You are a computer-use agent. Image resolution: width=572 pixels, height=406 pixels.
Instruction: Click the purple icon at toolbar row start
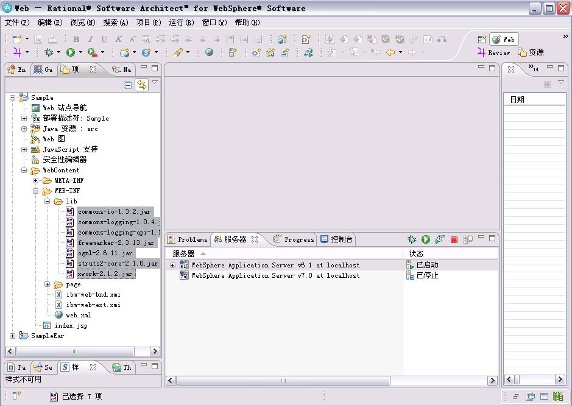click(17, 53)
